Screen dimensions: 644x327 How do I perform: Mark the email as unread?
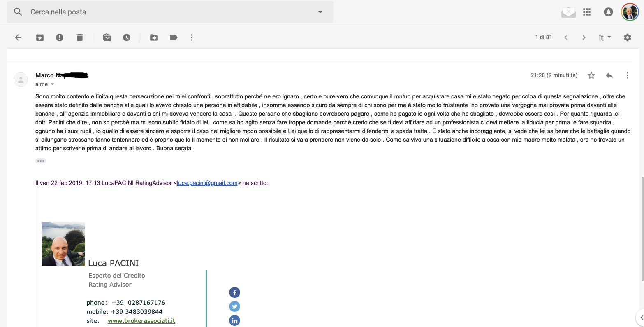click(107, 37)
